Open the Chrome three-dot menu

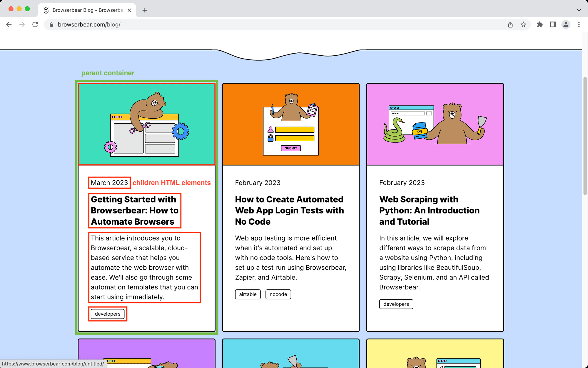579,24
